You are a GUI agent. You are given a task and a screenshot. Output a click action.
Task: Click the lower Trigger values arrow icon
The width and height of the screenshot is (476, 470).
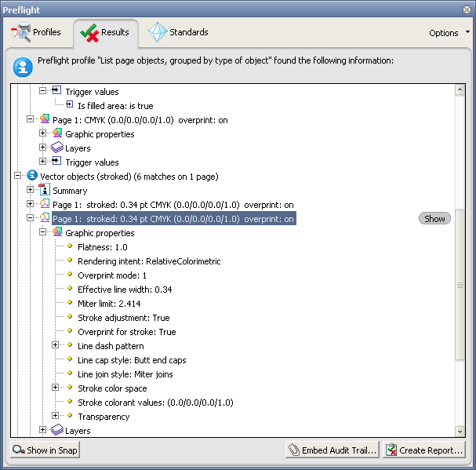(x=56, y=161)
